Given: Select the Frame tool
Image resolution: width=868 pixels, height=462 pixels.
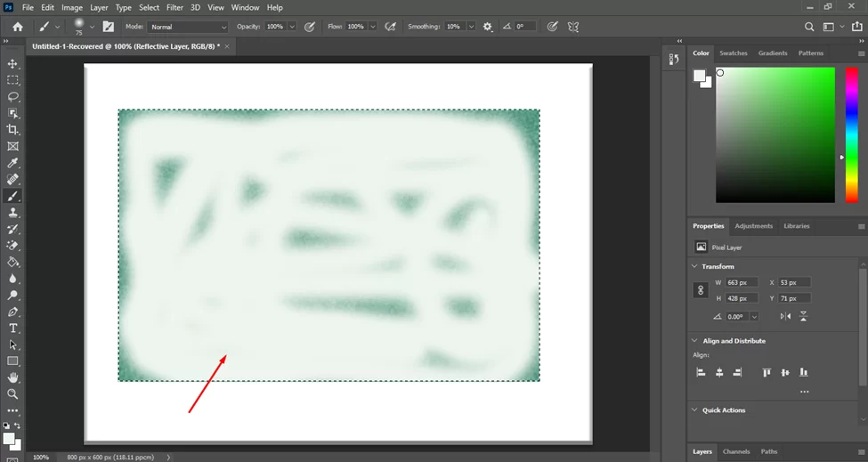Looking at the screenshot, I should click(x=12, y=147).
